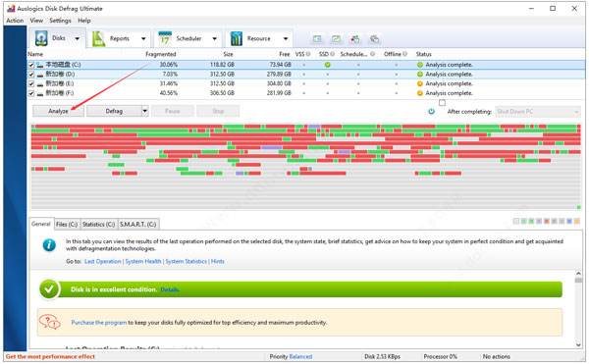Open the Disks toolbar icon

[x=41, y=38]
